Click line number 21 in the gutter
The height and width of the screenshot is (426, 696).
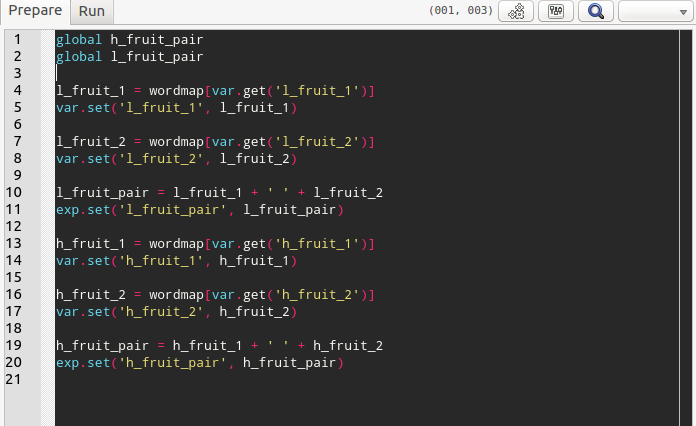coord(14,379)
